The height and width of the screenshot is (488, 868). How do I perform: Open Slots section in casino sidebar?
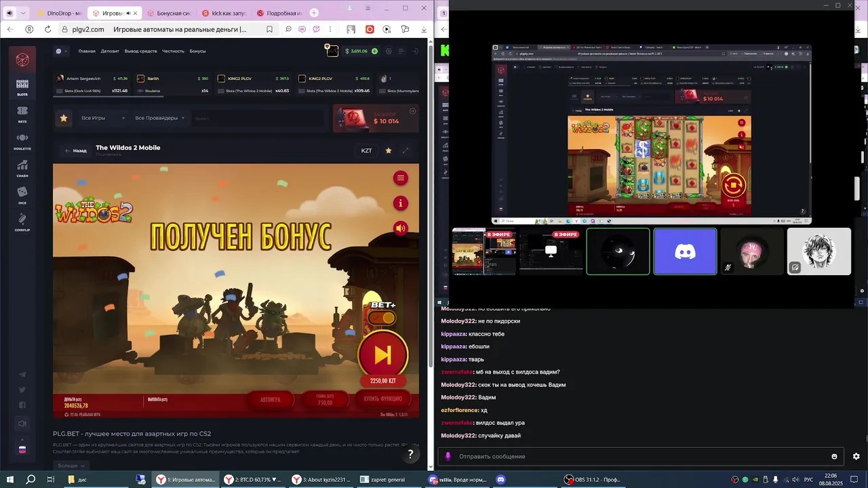[22, 87]
